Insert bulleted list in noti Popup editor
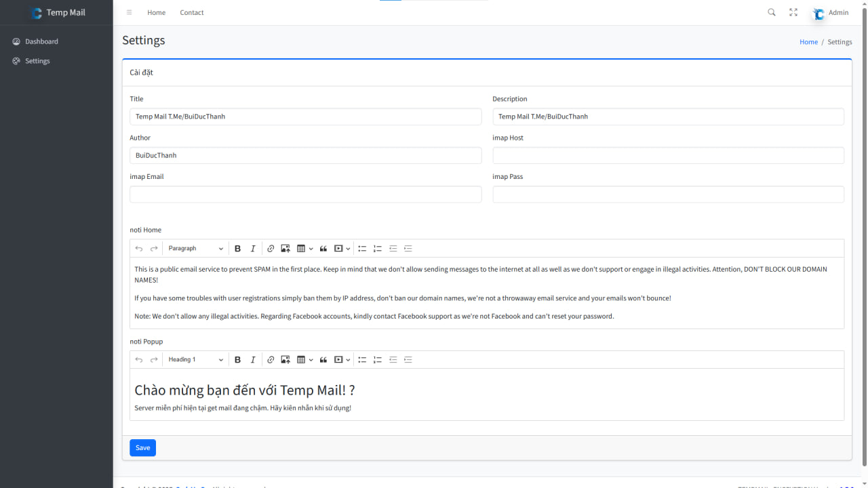The image size is (868, 488). [362, 360]
